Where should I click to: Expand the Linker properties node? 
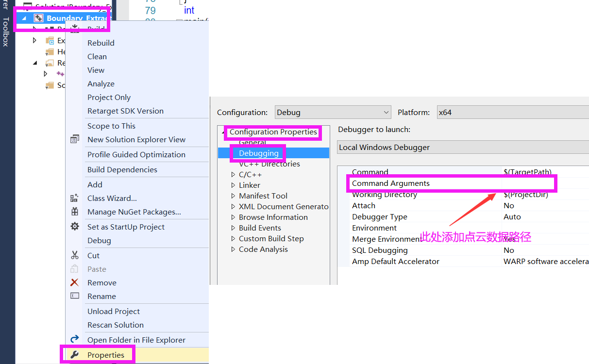coord(233,185)
